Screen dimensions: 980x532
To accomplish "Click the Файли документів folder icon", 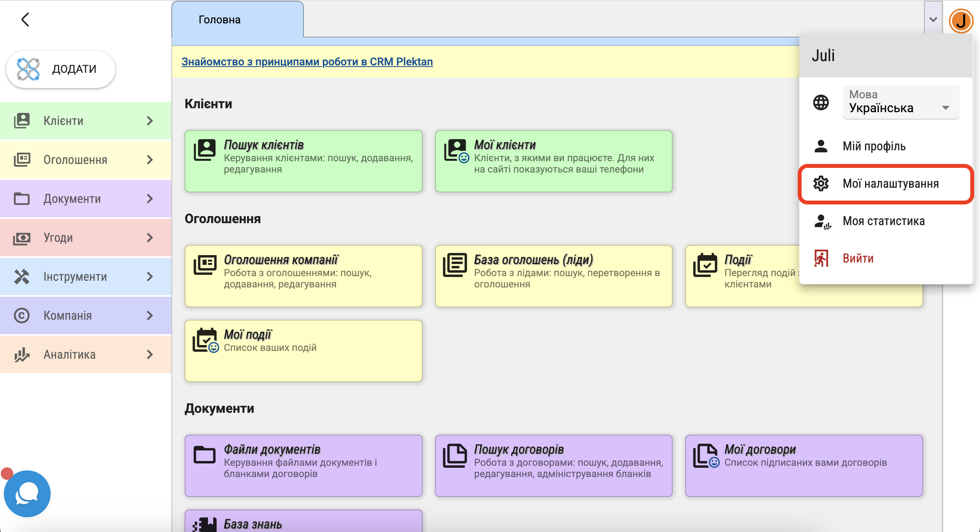I will pyautogui.click(x=204, y=454).
